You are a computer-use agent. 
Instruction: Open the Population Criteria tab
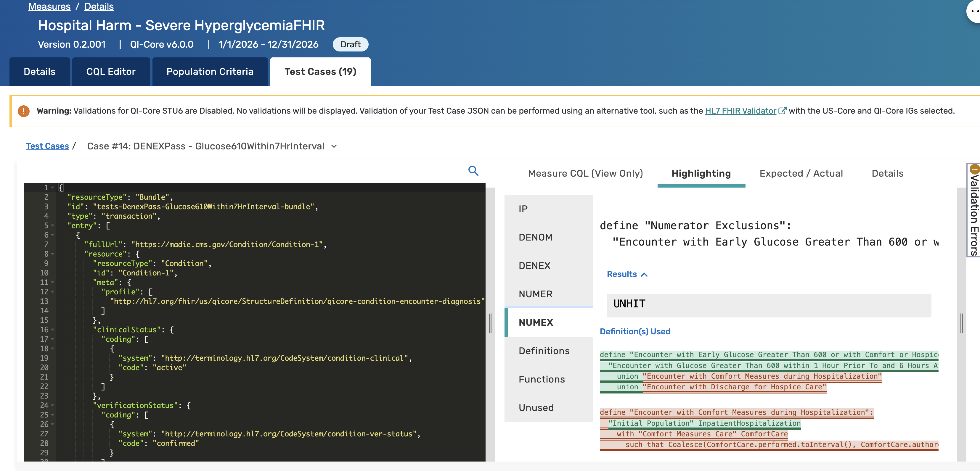pos(210,72)
